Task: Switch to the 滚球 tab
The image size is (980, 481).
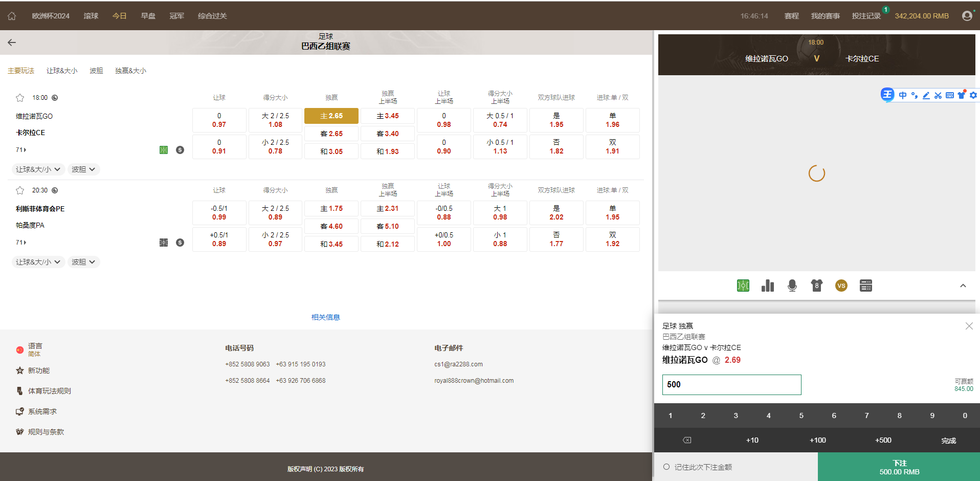Action: click(91, 16)
